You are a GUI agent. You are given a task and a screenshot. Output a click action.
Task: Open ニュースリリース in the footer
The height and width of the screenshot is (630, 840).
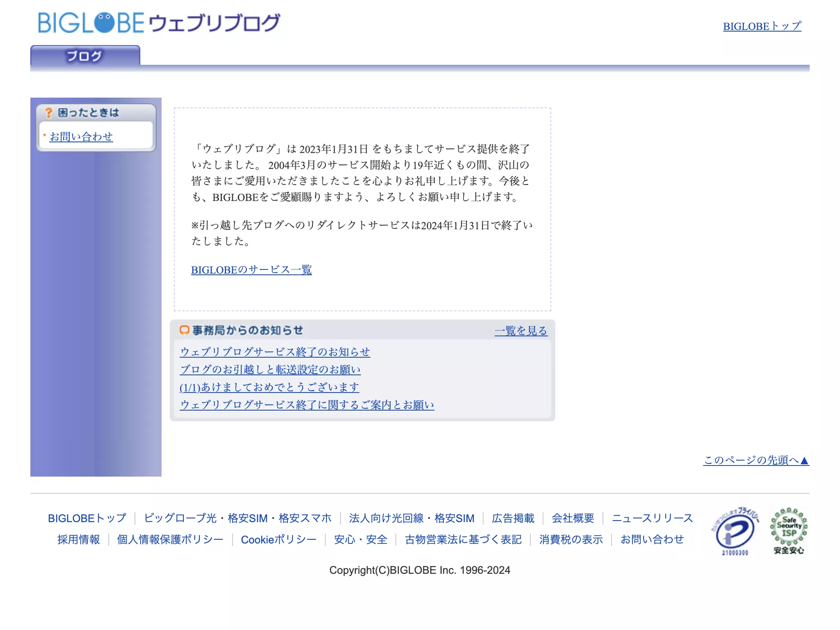pos(652,518)
